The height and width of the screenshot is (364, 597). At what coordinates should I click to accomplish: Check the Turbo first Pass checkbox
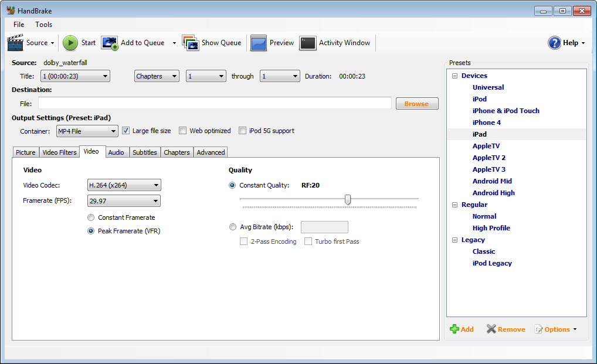click(x=308, y=241)
